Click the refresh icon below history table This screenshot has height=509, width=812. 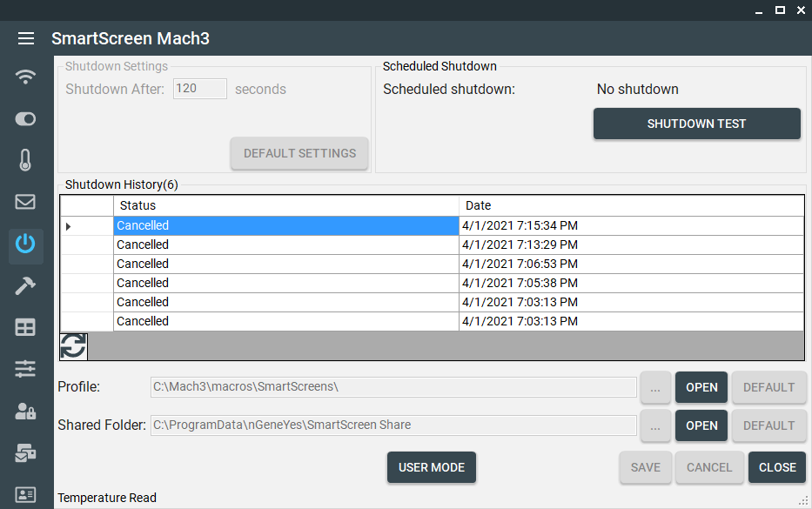click(74, 345)
